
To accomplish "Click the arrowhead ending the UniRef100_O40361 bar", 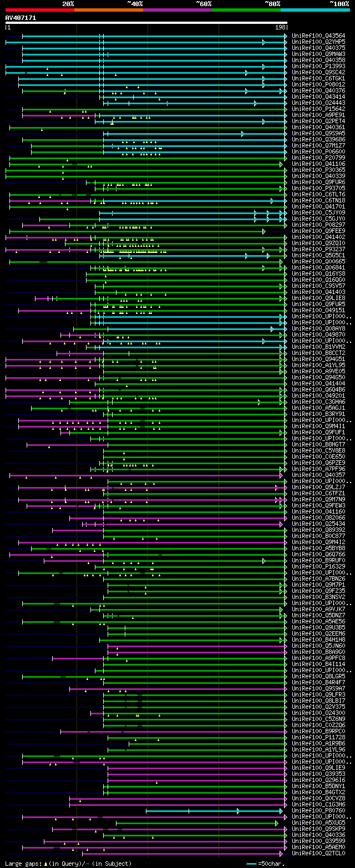I will 286,128.
